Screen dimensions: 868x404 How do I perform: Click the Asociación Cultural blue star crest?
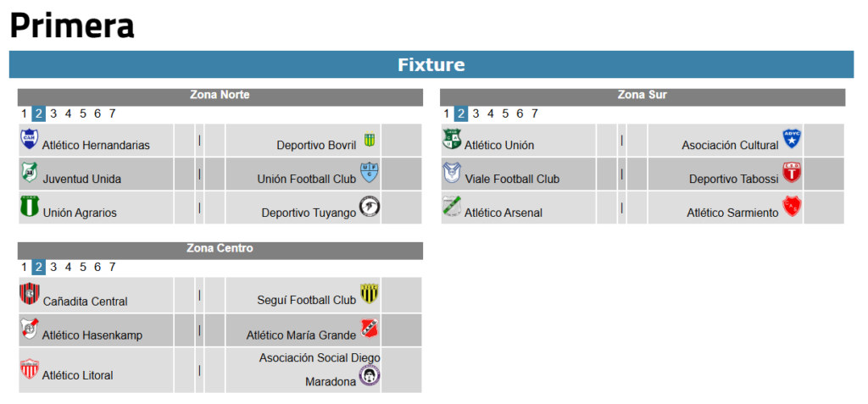click(792, 139)
